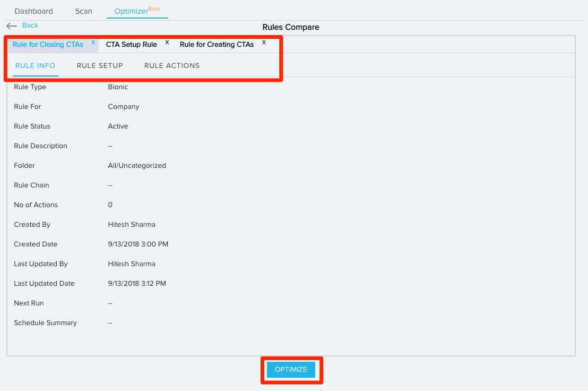Go to the RULE SETUP section
This screenshot has height=391, width=588.
(100, 66)
